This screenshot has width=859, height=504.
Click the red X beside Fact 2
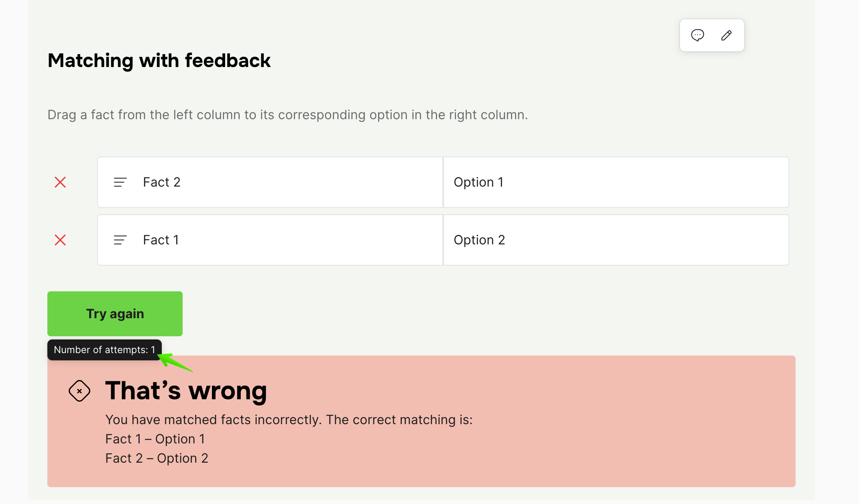coord(60,182)
